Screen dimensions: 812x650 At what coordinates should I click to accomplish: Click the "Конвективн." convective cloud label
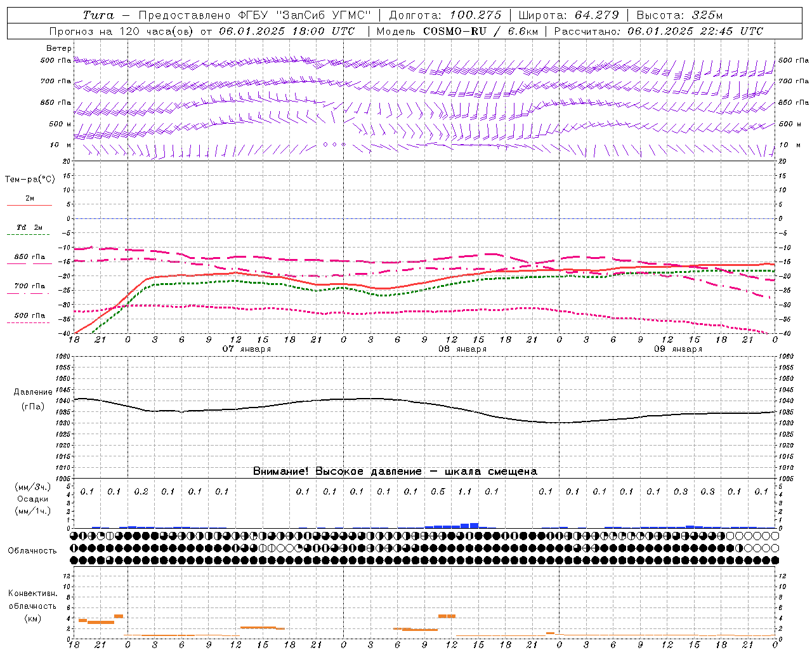[32, 593]
